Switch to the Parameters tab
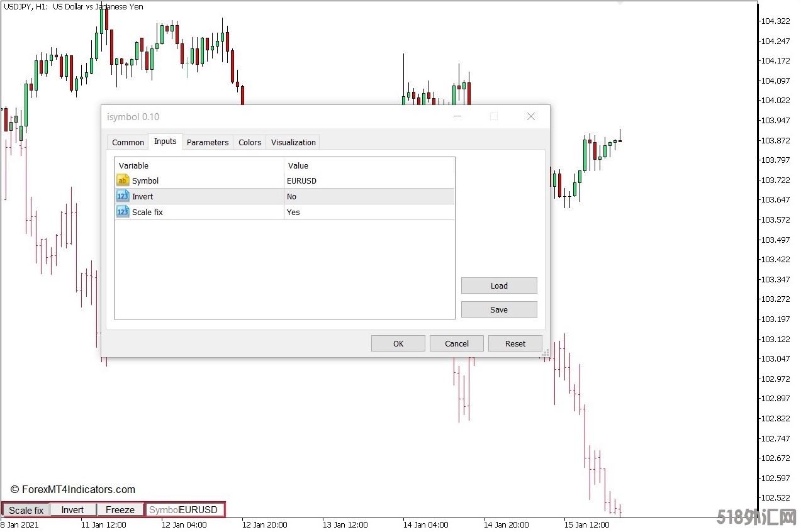This screenshot has width=801, height=532. [208, 142]
